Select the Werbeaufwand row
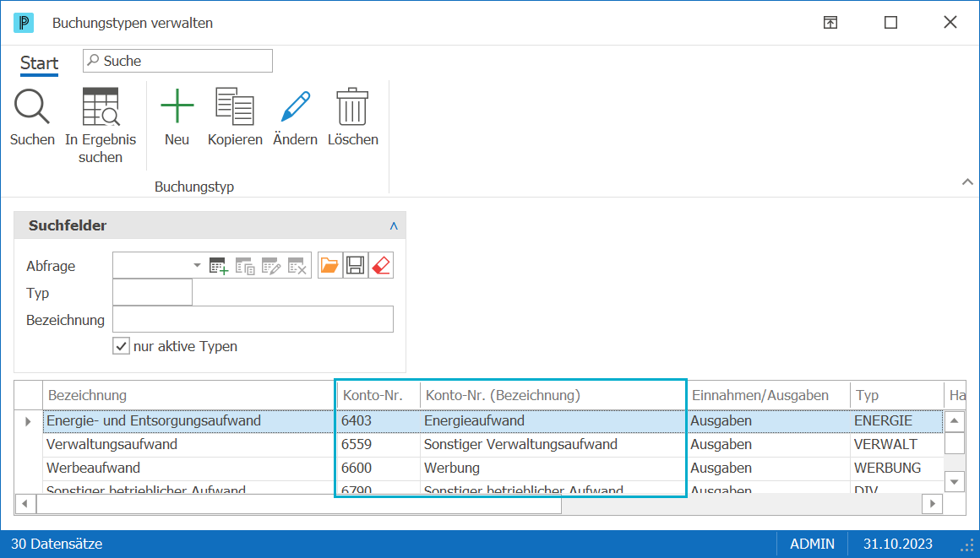Screen dimensions: 980x558 (x=493, y=468)
